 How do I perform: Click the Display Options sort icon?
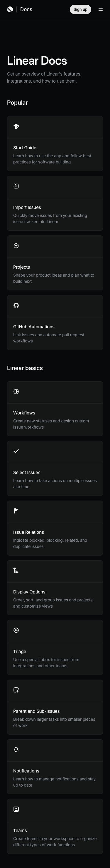click(16, 571)
